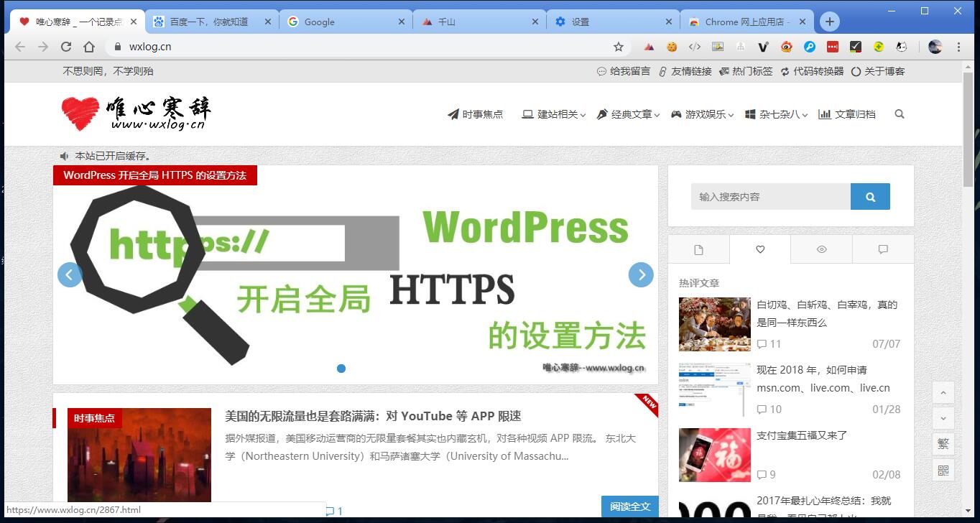Go back using the browser back arrow
This screenshot has height=523, width=980.
(x=20, y=47)
